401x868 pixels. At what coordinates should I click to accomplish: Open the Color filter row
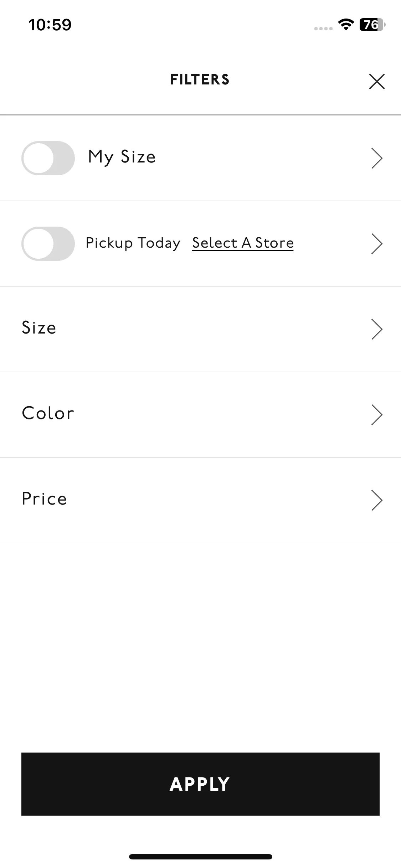[200, 415]
